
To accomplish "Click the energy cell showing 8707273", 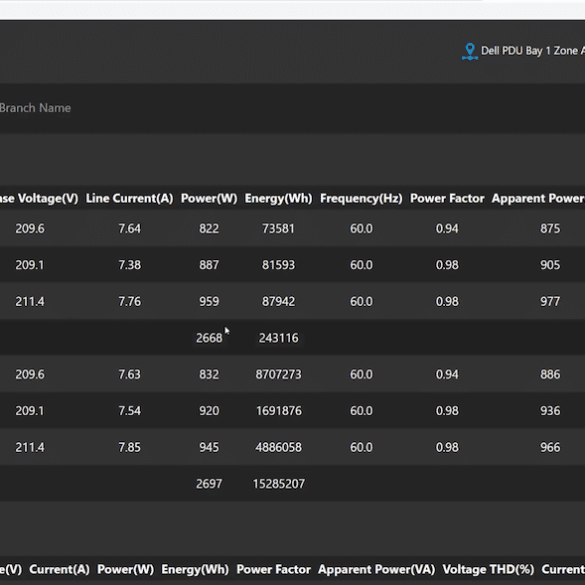I will click(x=278, y=374).
